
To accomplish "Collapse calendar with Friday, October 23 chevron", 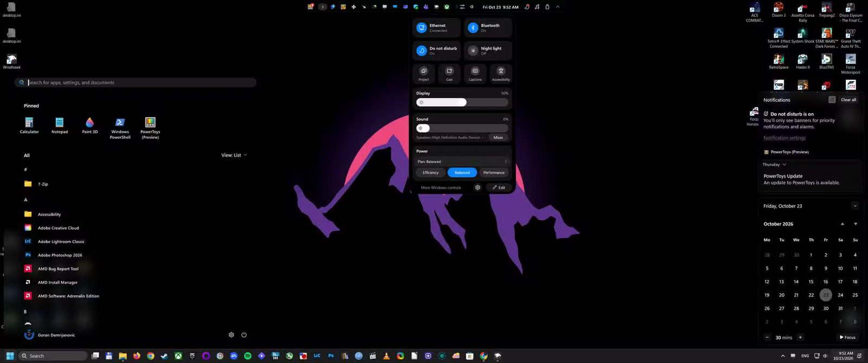I will 855,206.
